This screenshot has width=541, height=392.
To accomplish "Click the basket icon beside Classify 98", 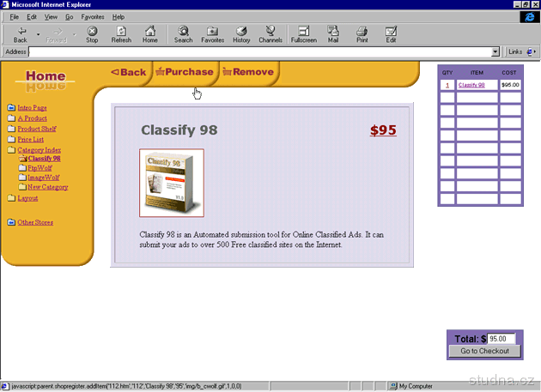I will [x=23, y=158].
